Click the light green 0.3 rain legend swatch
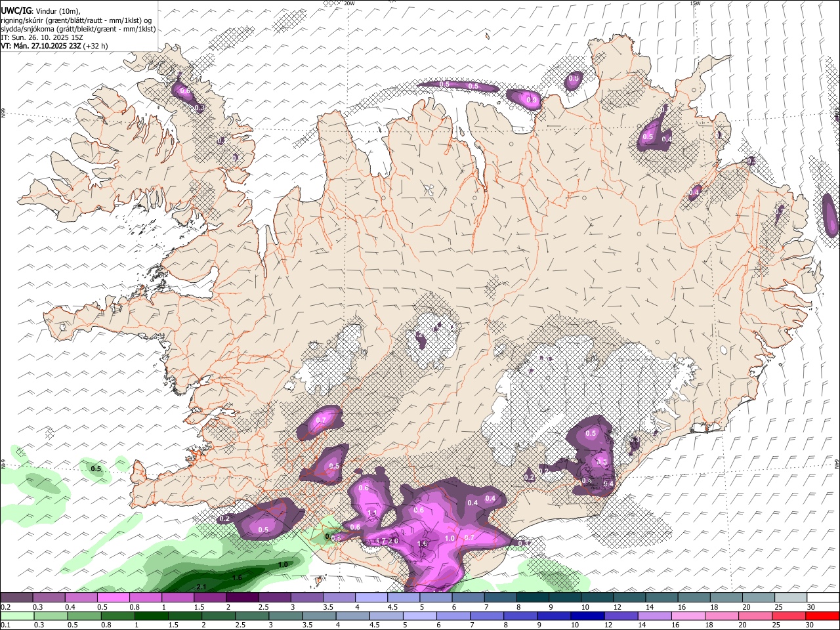 click(x=50, y=616)
